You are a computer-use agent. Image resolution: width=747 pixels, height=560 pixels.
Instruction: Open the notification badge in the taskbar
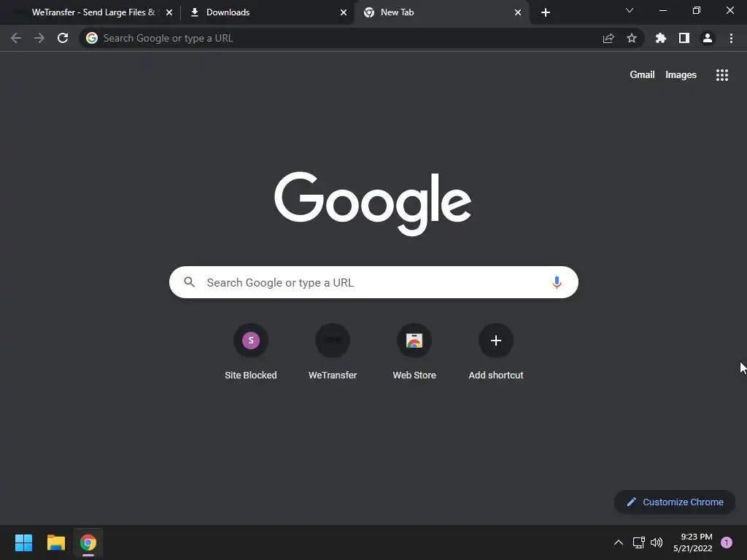pos(727,542)
